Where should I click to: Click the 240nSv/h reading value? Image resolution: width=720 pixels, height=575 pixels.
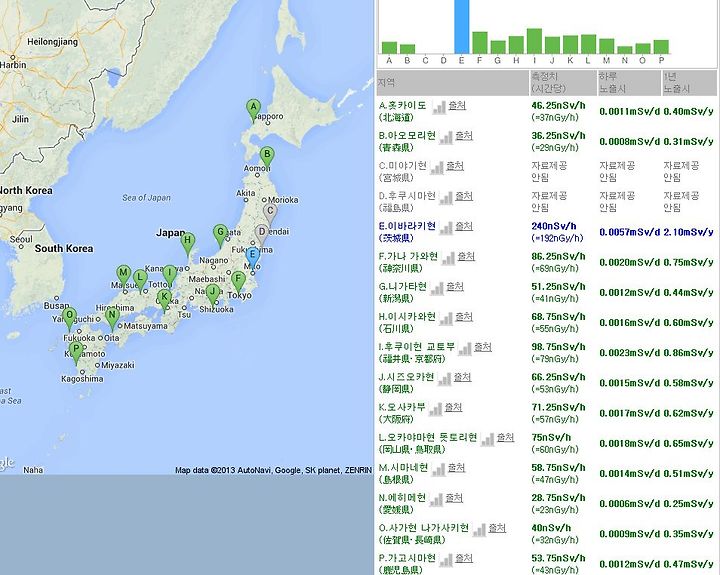point(554,226)
